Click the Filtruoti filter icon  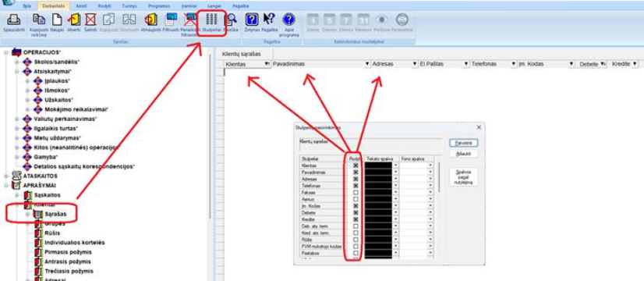171,20
